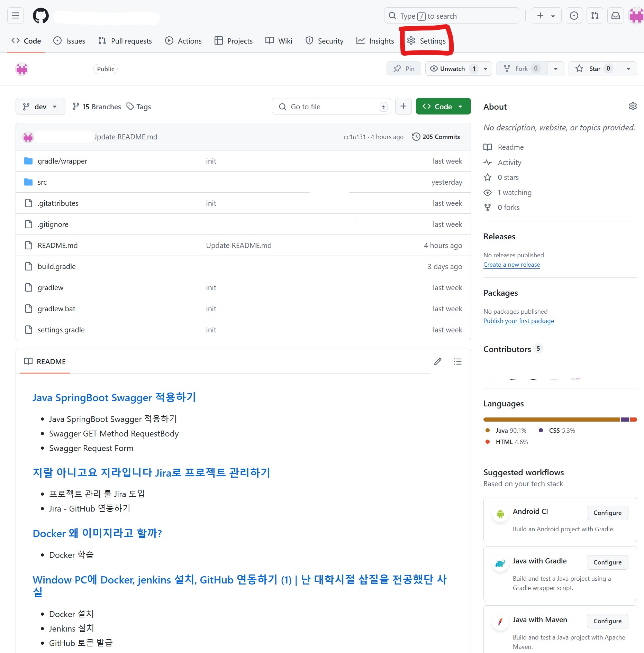Click the add file plus button
Viewport: 644px width, 653px height.
click(x=403, y=106)
